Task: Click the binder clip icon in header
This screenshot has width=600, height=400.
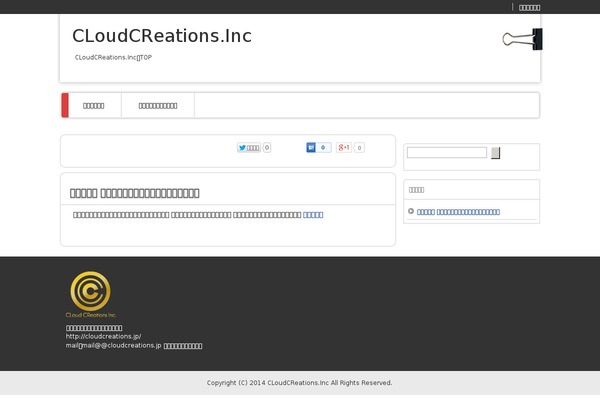Action: 522,39
